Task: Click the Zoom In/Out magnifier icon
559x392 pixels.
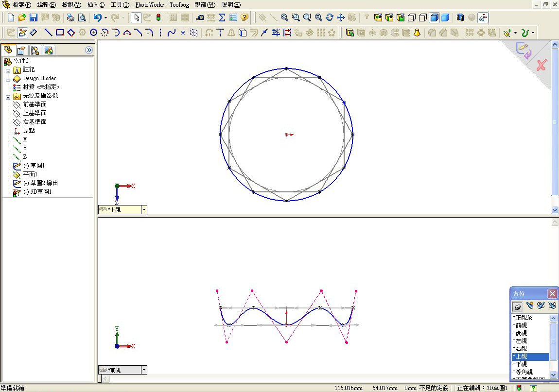Action: click(306, 17)
